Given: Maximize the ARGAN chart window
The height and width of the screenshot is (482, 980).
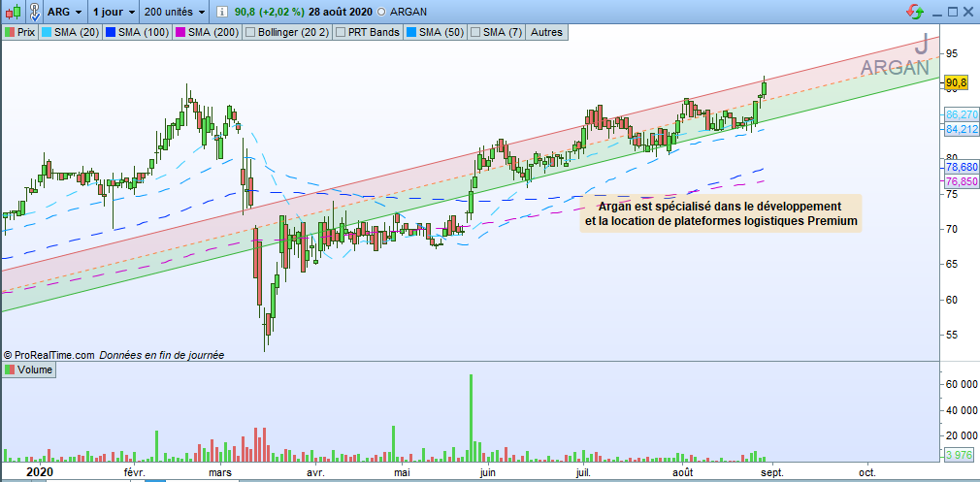Looking at the screenshot, I should click(953, 12).
